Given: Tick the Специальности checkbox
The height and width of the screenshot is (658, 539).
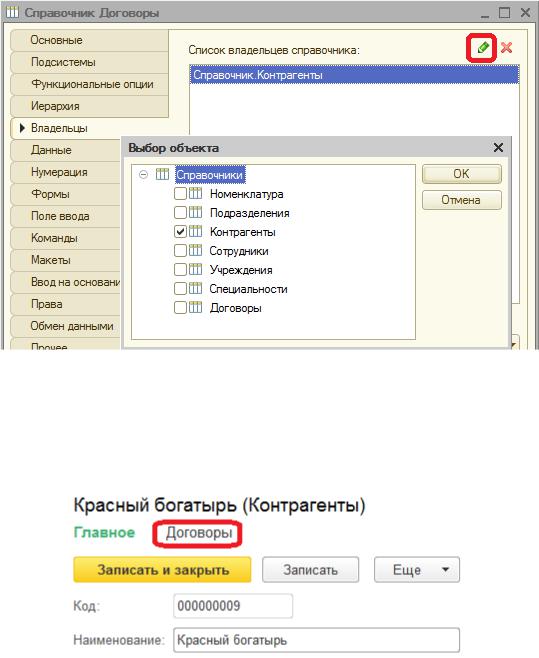Looking at the screenshot, I should 180,289.
